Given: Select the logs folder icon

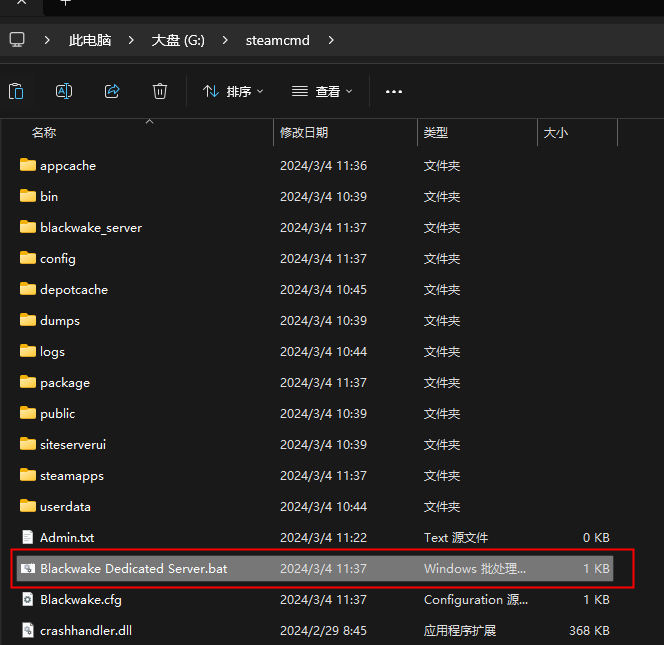Looking at the screenshot, I should click(28, 351).
